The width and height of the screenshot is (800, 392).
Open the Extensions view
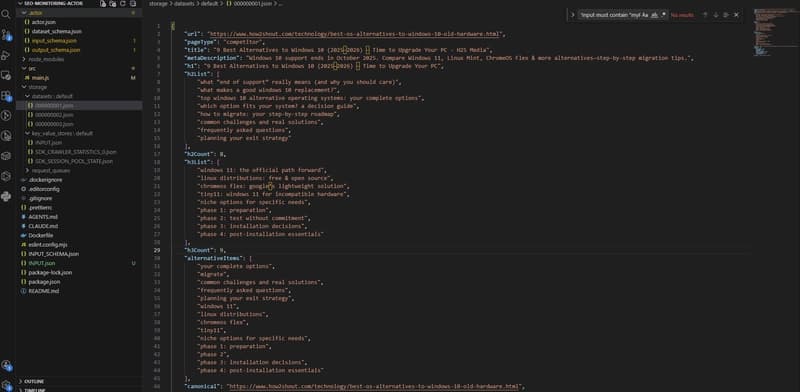click(6, 95)
